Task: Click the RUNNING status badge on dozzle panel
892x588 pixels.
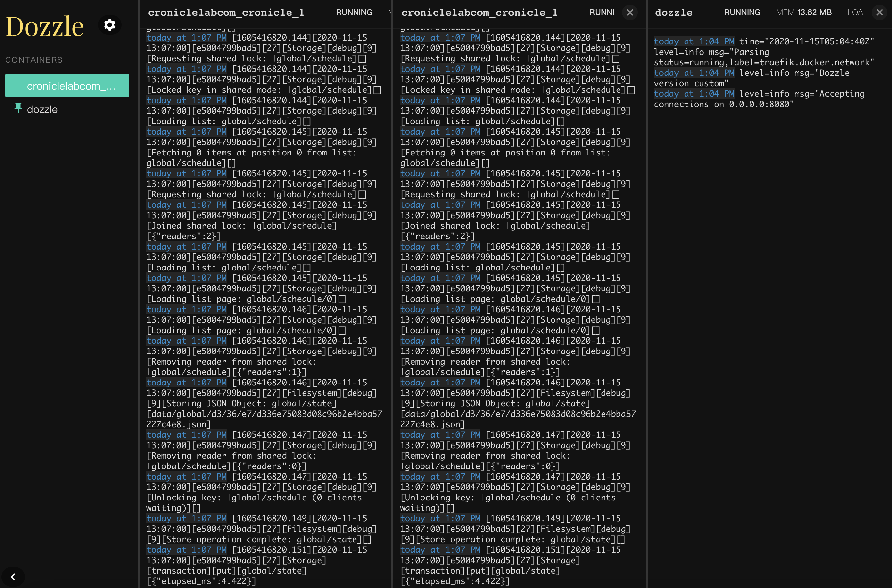Action: (x=742, y=12)
